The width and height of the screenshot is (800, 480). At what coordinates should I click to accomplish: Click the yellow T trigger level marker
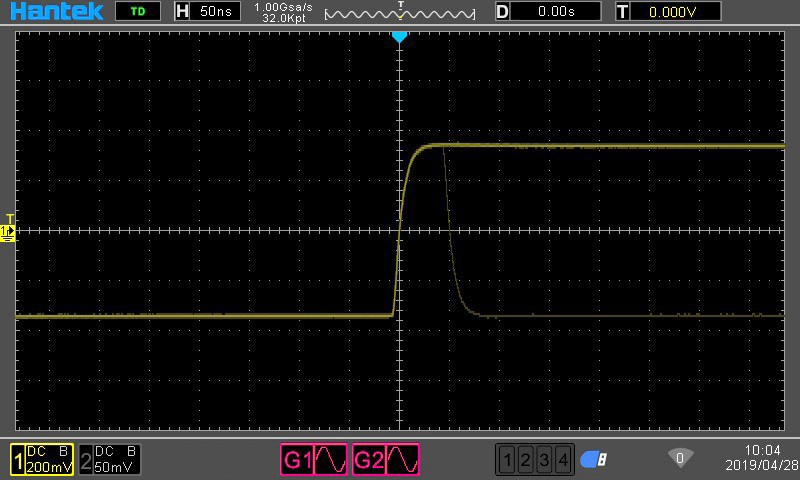pyautogui.click(x=10, y=220)
